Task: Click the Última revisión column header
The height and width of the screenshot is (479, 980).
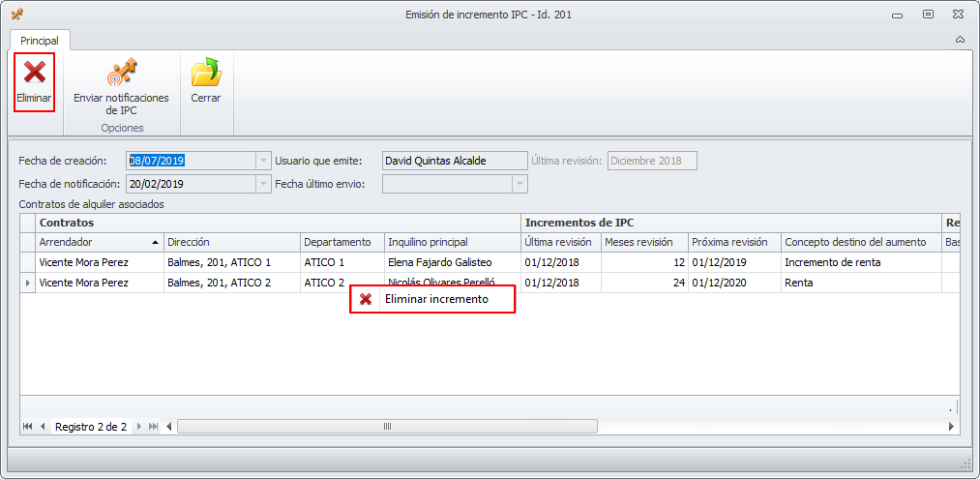Action: tap(561, 242)
